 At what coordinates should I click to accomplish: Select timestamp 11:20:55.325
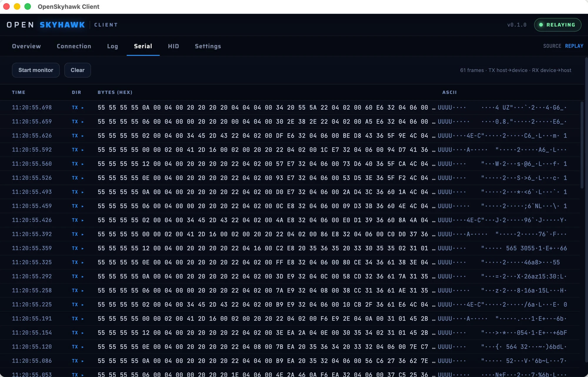[x=32, y=262]
